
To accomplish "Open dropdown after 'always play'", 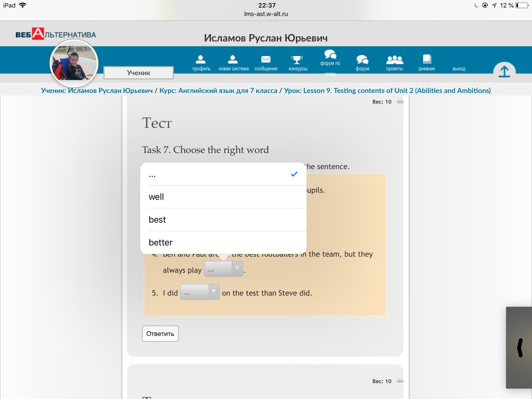I will pyautogui.click(x=223, y=269).
